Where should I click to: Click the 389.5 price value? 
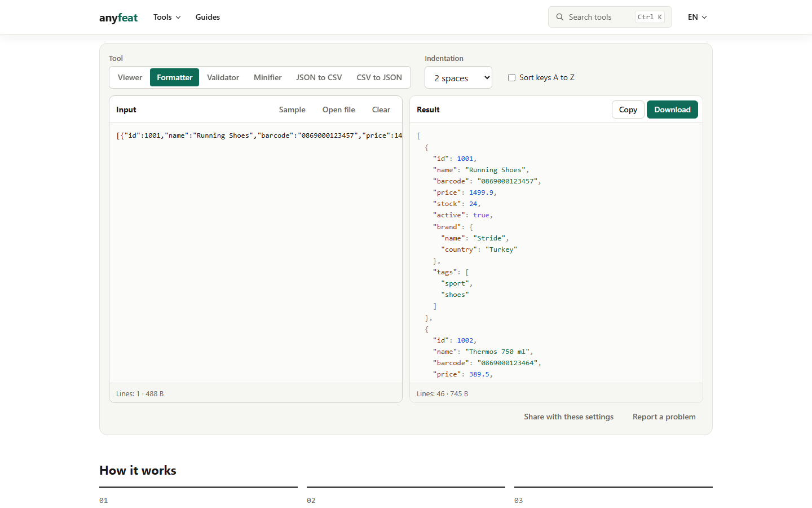tap(479, 374)
